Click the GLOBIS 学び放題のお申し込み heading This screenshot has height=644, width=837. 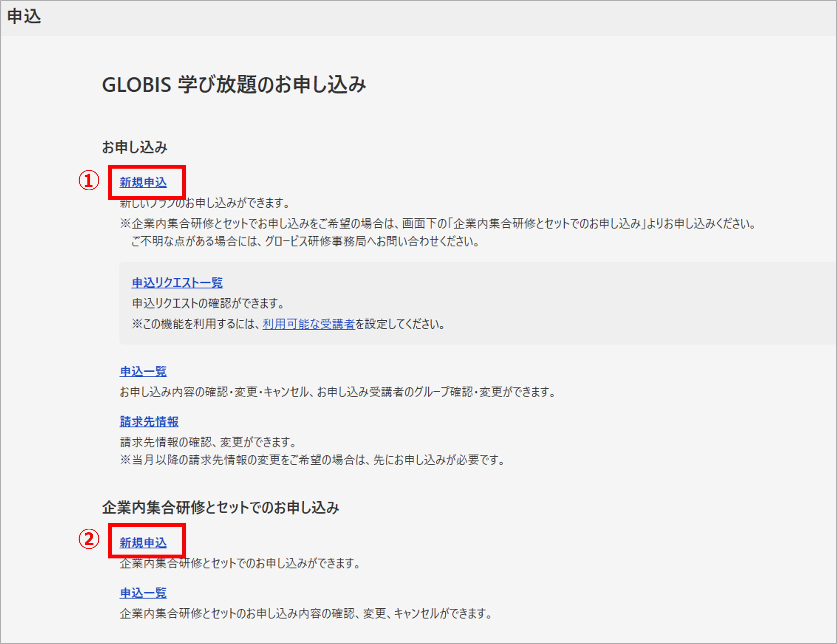click(234, 85)
